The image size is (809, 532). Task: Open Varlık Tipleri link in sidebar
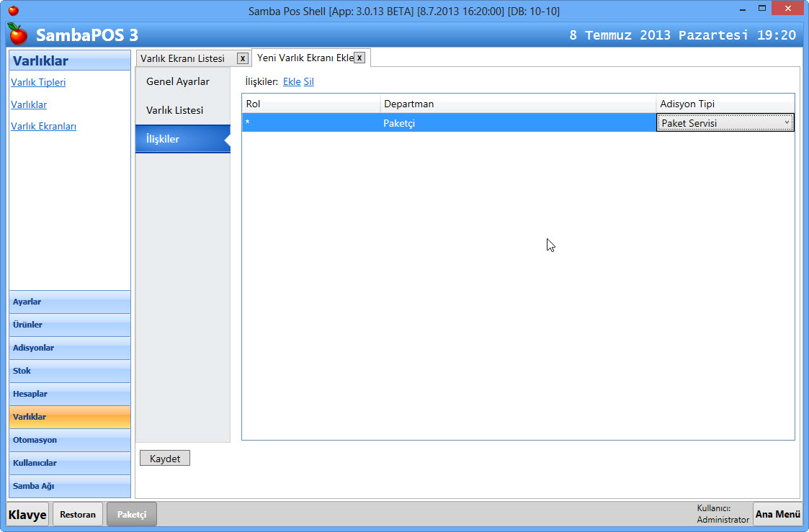(x=38, y=82)
